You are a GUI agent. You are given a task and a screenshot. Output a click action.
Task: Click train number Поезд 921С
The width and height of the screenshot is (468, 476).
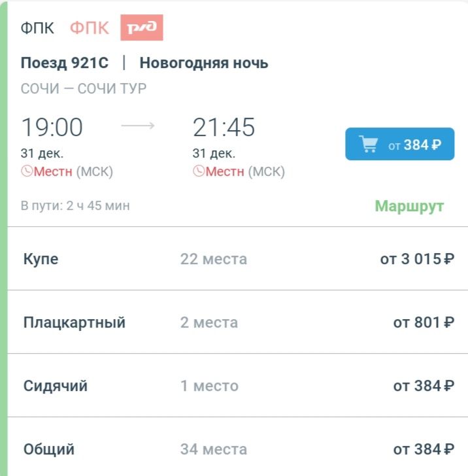(x=65, y=63)
